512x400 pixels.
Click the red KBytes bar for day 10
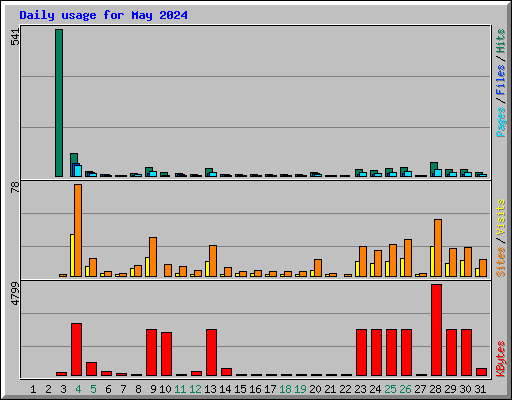point(166,354)
